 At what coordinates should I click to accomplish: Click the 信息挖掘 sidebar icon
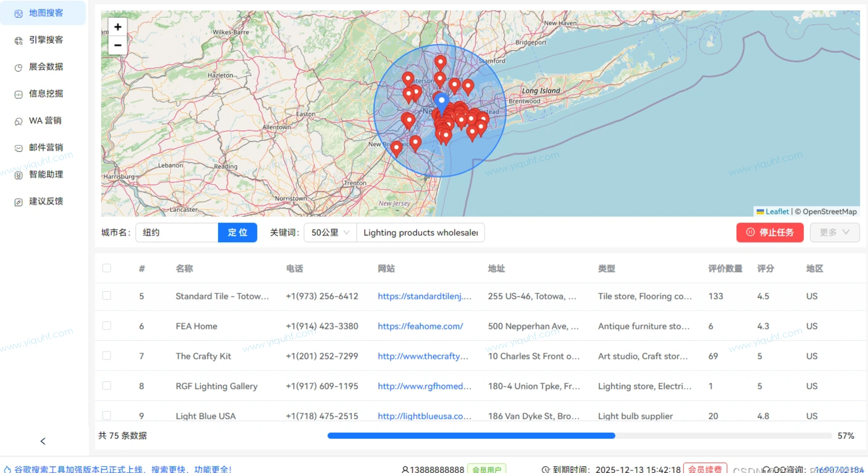[x=18, y=94]
